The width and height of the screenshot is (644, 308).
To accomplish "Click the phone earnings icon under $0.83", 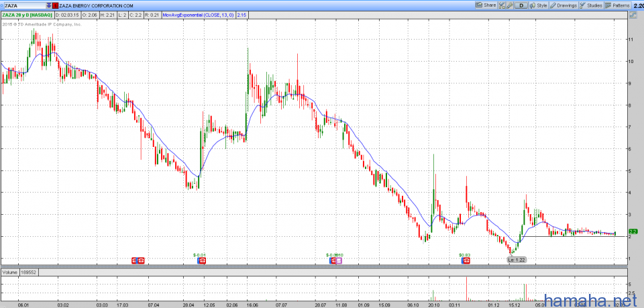I will [466, 260].
